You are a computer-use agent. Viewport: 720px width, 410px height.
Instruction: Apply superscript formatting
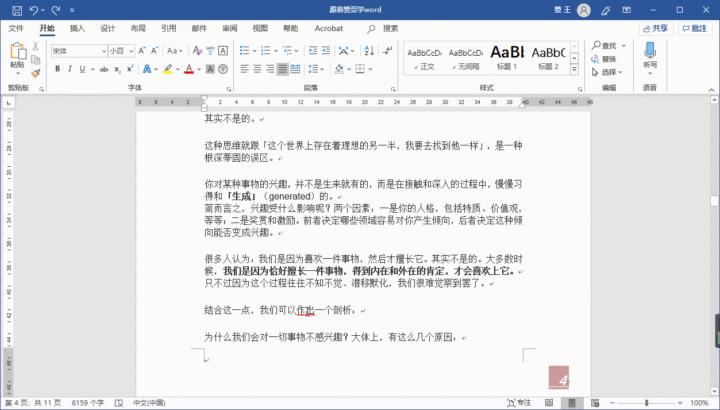(x=130, y=69)
